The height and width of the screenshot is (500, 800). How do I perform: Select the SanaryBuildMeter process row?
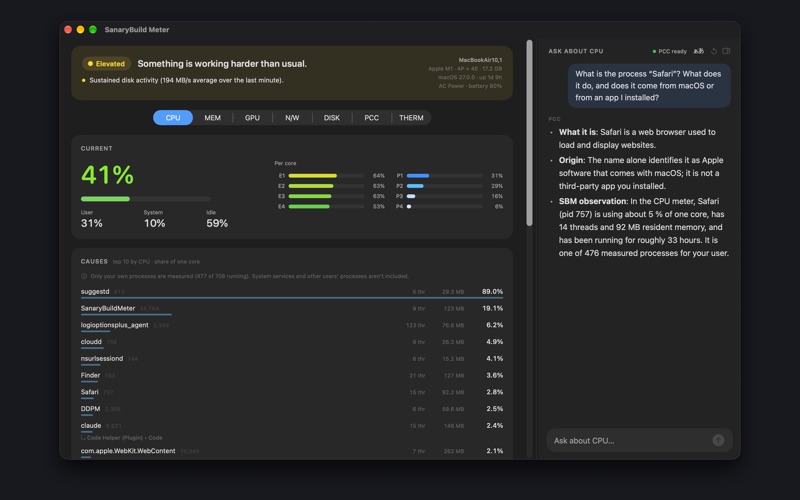click(x=292, y=309)
